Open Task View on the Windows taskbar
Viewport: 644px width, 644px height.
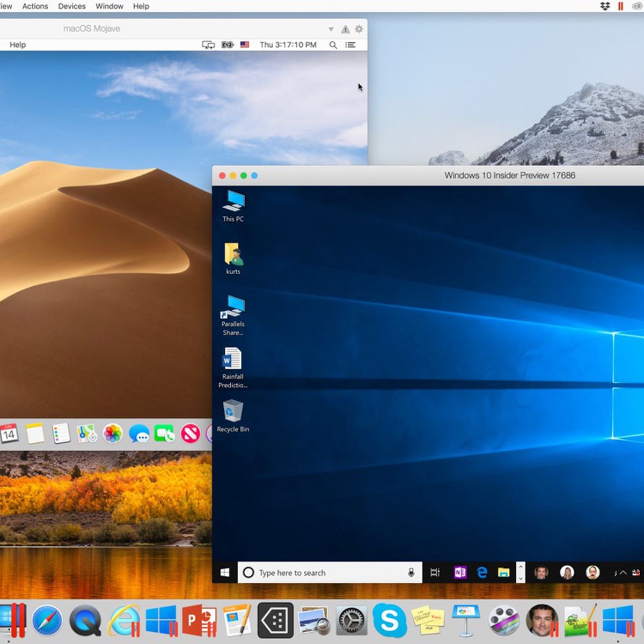[x=435, y=573]
